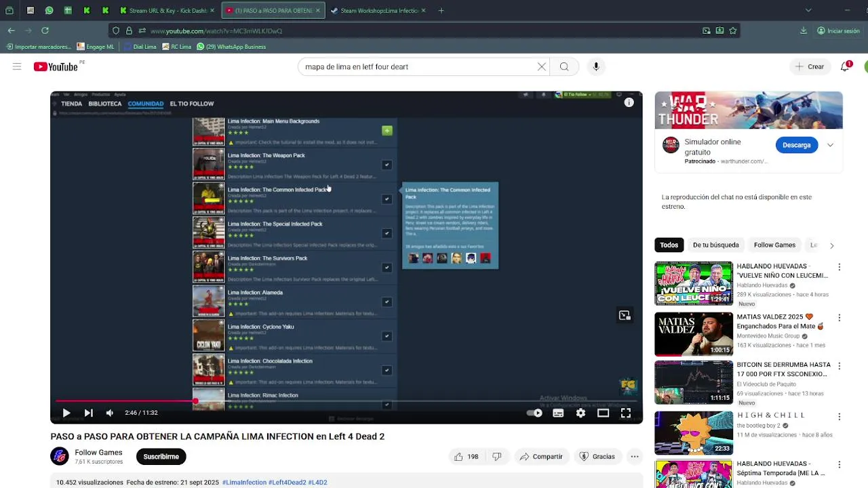Viewport: 868px width, 488px height.
Task: Open the Follow Games channel name
Action: point(98,453)
